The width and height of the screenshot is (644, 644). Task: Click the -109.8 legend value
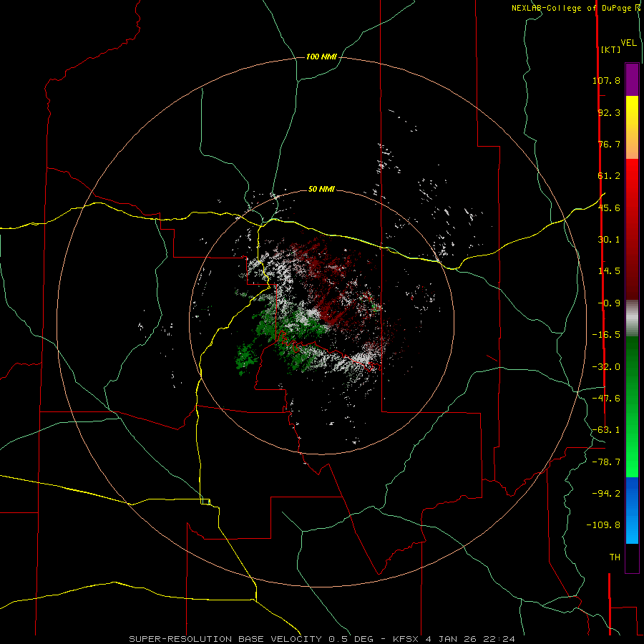603,525
